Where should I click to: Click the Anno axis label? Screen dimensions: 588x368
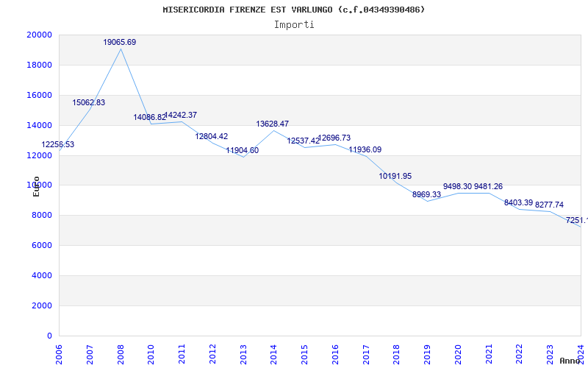(x=570, y=361)
